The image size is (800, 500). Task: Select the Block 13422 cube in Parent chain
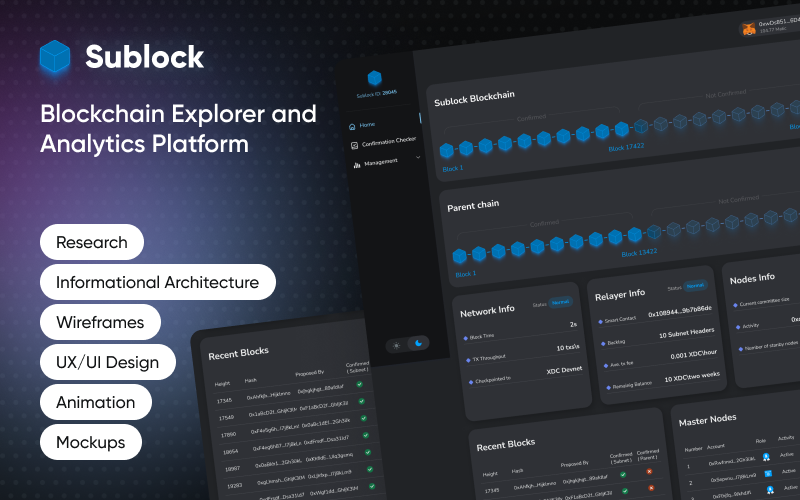(635, 235)
